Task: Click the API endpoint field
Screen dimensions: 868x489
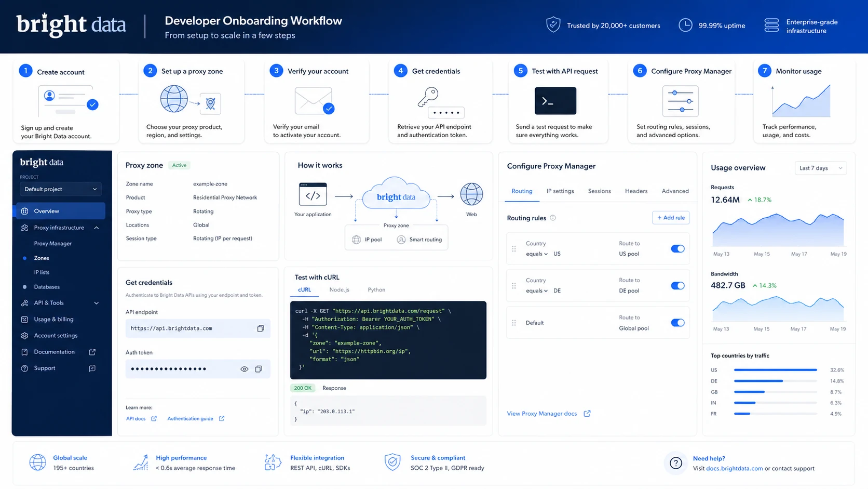Action: pyautogui.click(x=198, y=328)
